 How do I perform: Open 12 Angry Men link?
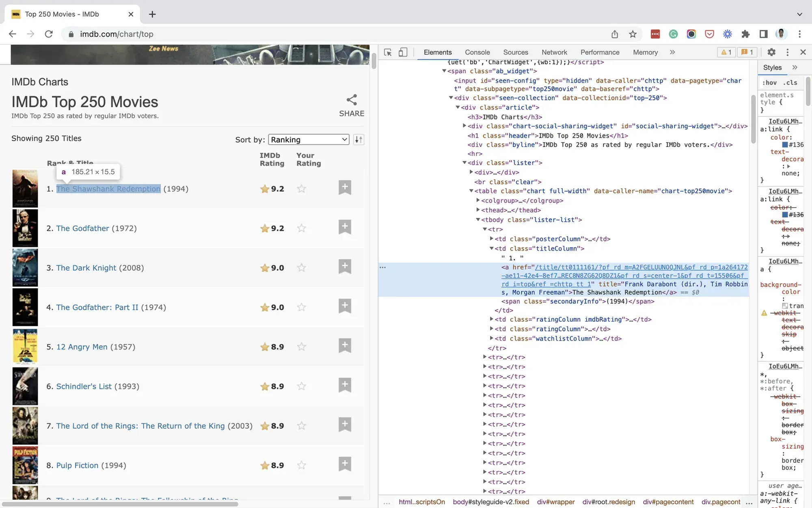(x=82, y=347)
